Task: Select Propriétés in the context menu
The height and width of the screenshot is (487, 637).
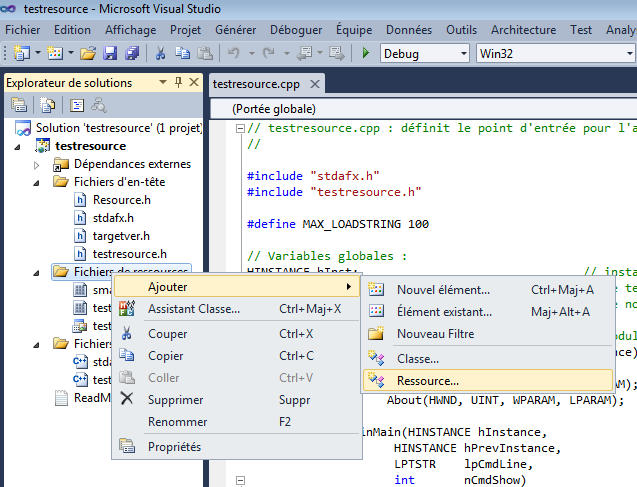Action: point(237,446)
